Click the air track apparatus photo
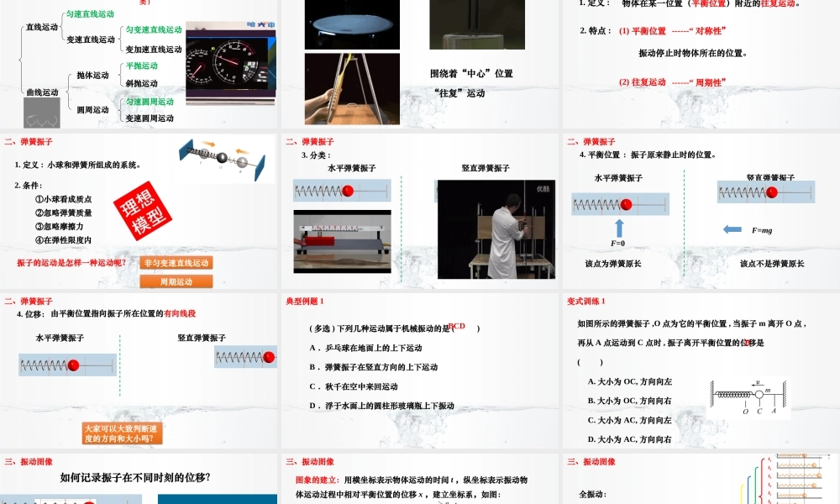Viewport: 840px width, 504px height. pyautogui.click(x=343, y=242)
